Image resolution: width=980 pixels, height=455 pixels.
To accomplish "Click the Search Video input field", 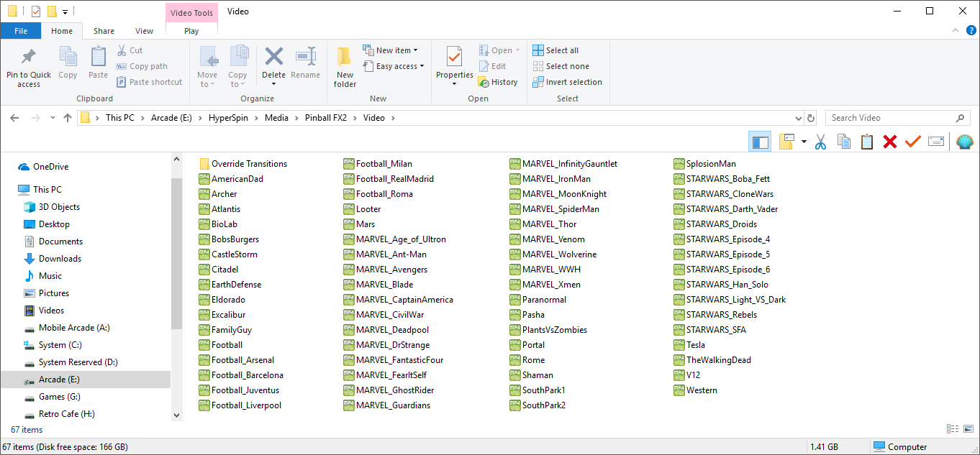I will [891, 118].
